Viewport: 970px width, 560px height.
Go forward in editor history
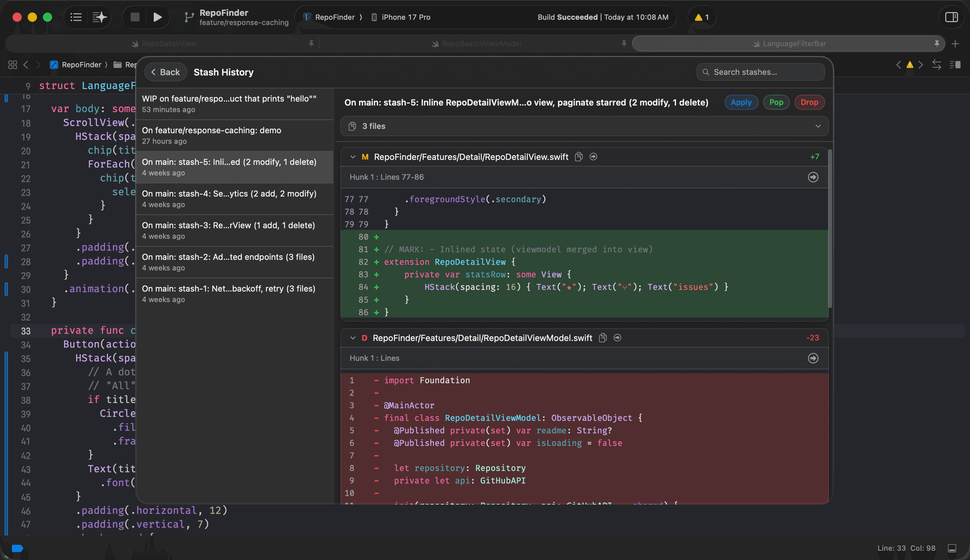click(x=38, y=65)
